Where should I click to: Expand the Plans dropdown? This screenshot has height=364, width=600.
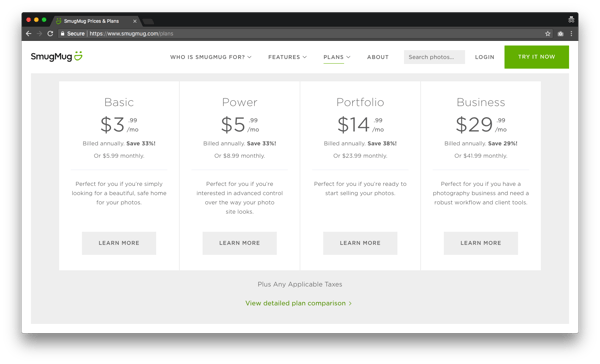337,57
